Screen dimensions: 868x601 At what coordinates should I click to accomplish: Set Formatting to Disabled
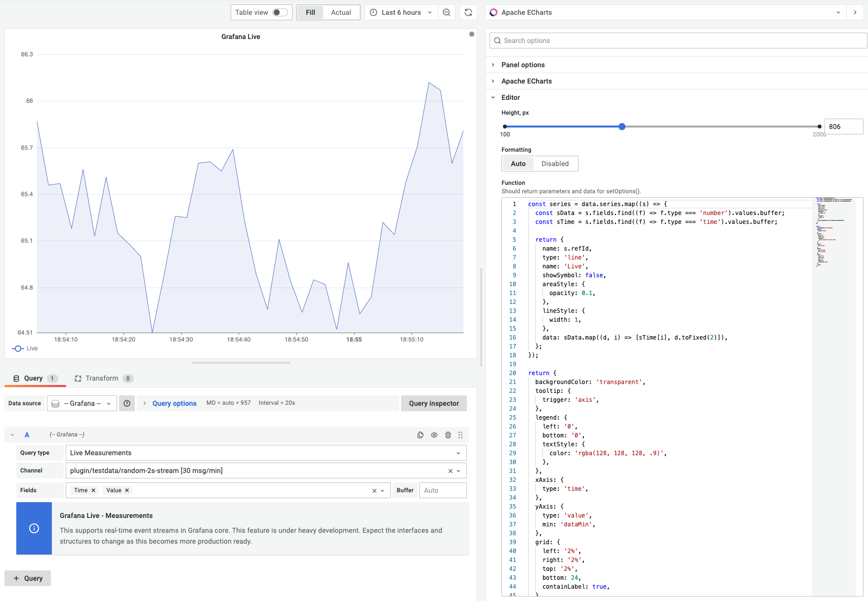(x=555, y=164)
